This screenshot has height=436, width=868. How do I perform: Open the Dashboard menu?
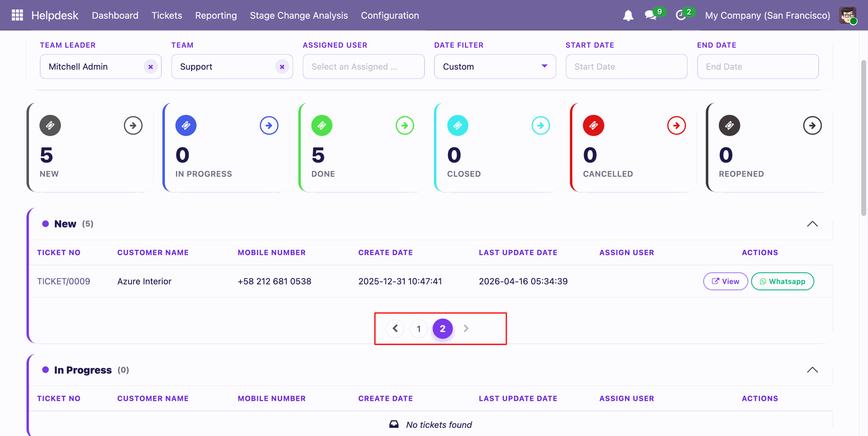pos(115,15)
